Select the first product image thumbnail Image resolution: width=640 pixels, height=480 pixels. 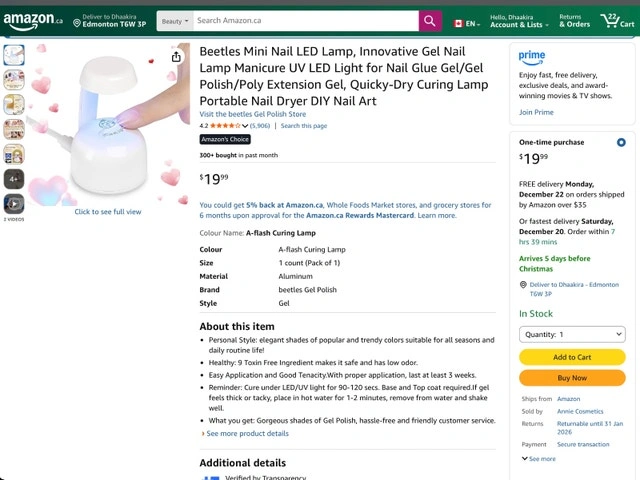(14, 55)
